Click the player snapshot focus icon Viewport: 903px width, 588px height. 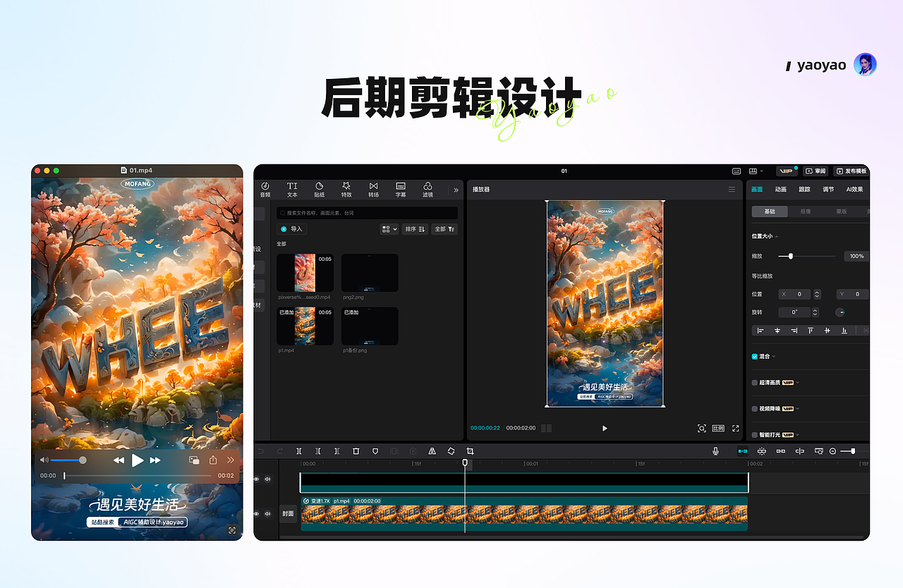[701, 428]
